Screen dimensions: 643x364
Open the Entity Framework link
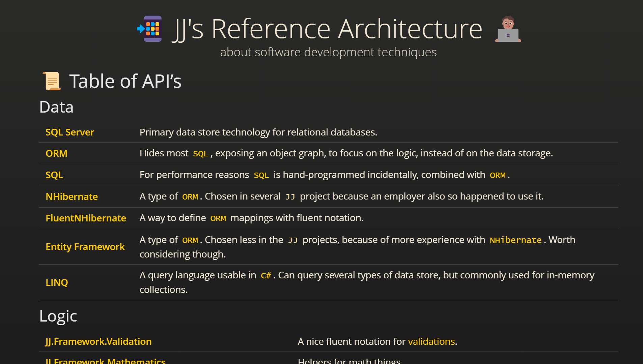click(85, 247)
